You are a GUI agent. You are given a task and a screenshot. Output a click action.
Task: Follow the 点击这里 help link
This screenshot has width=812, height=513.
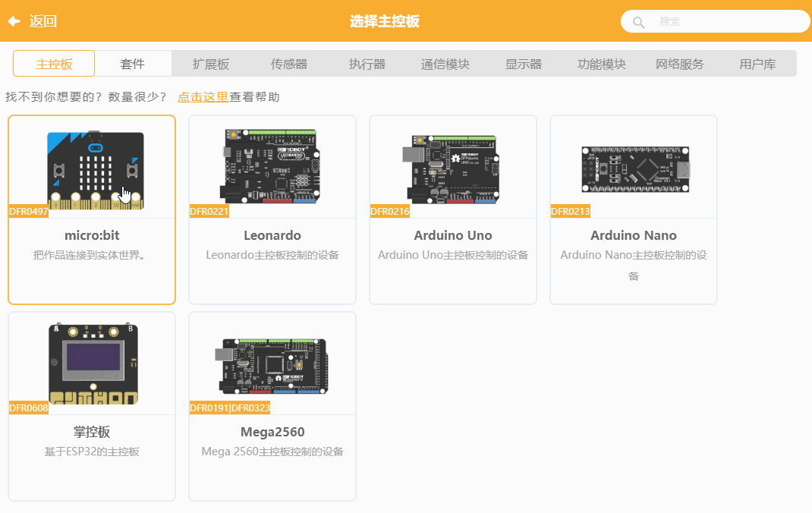(x=203, y=97)
